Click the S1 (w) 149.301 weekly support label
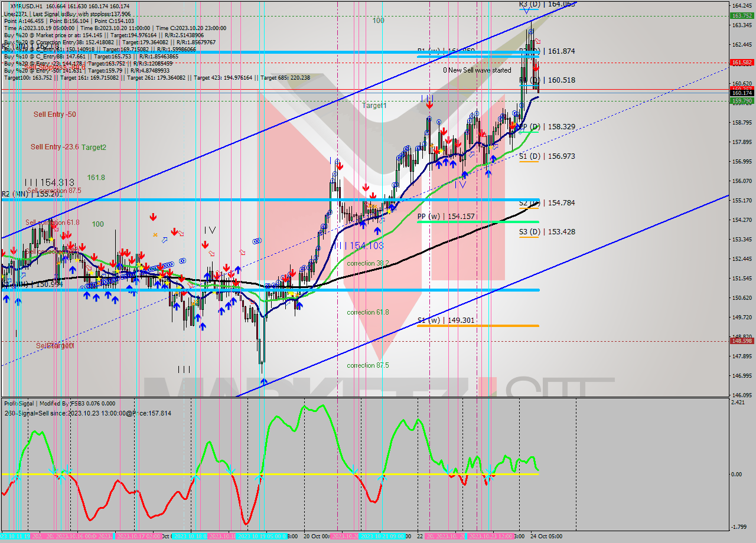This screenshot has height=543, width=756. 446,320
